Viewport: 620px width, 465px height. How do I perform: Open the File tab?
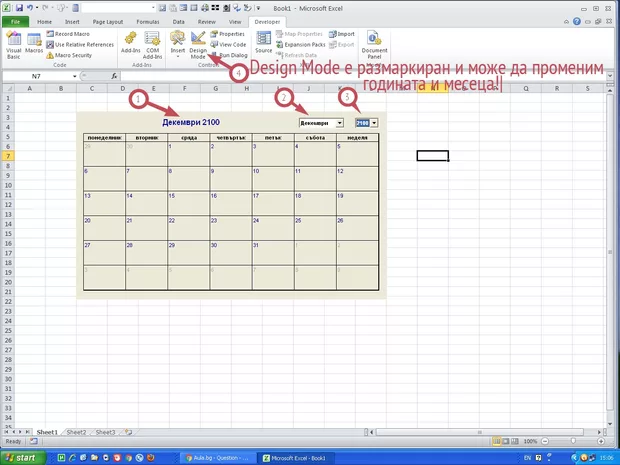[15, 22]
